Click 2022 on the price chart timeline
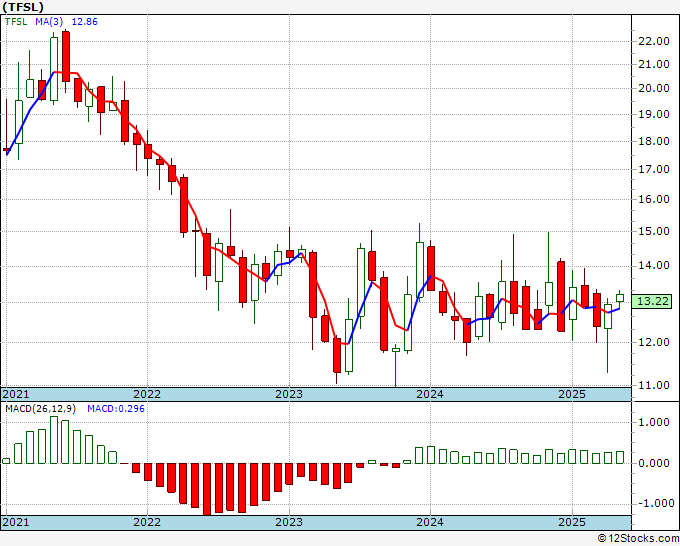The width and height of the screenshot is (680, 546). [147, 394]
